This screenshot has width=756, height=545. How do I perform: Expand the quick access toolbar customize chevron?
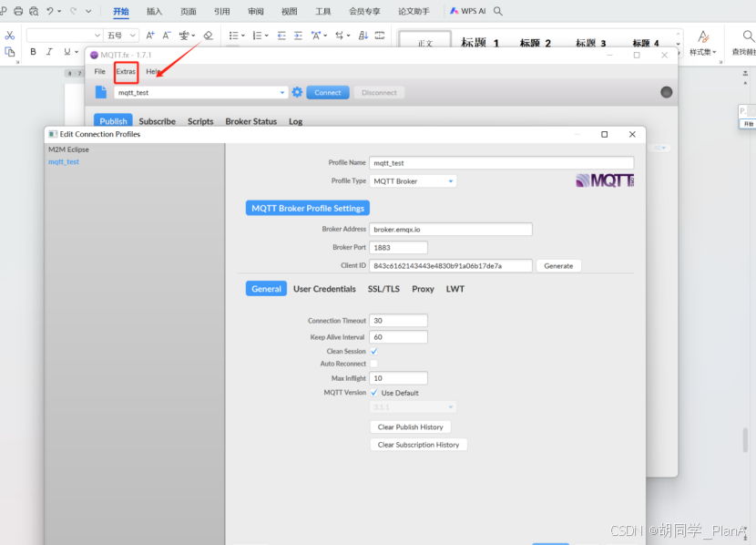pyautogui.click(x=88, y=11)
